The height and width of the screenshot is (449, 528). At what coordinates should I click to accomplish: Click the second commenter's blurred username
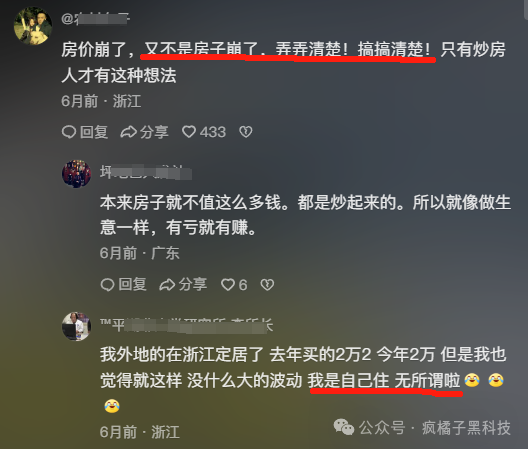[146, 172]
